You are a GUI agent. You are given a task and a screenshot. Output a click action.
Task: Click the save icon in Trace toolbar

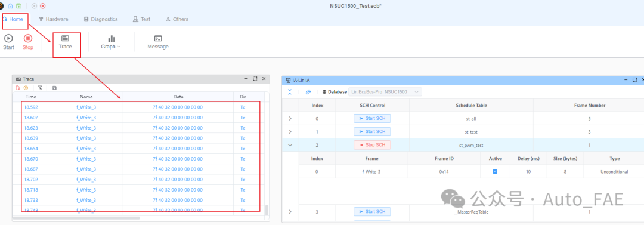55,88
